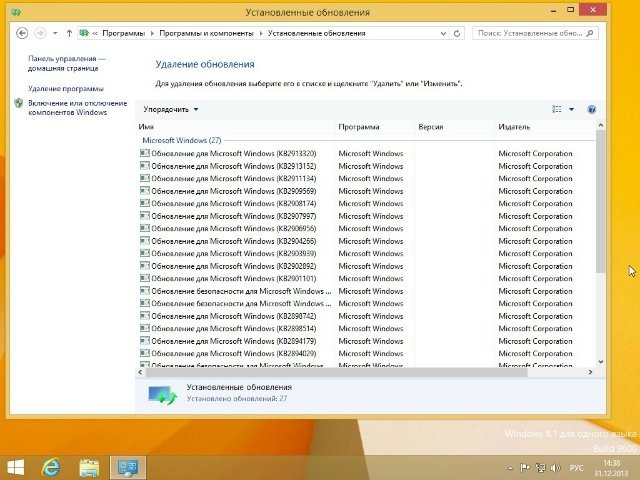Select update KB2894179
The height and width of the screenshot is (480, 640).
pyautogui.click(x=234, y=341)
